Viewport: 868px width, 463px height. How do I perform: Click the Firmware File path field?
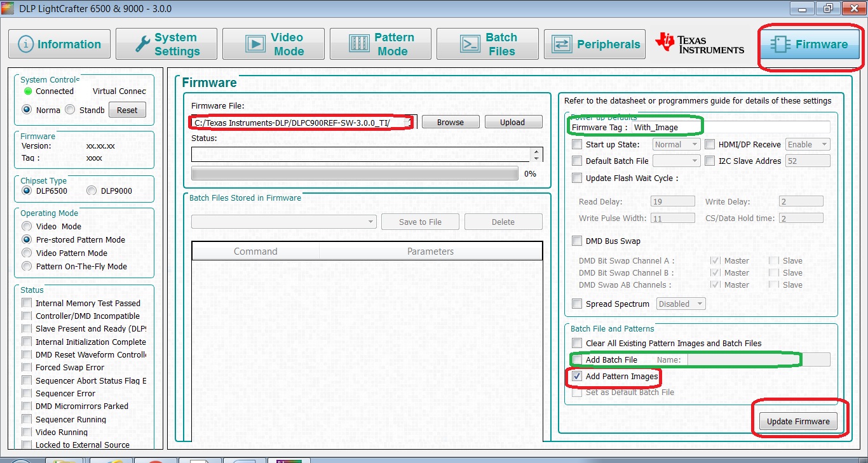[304, 122]
